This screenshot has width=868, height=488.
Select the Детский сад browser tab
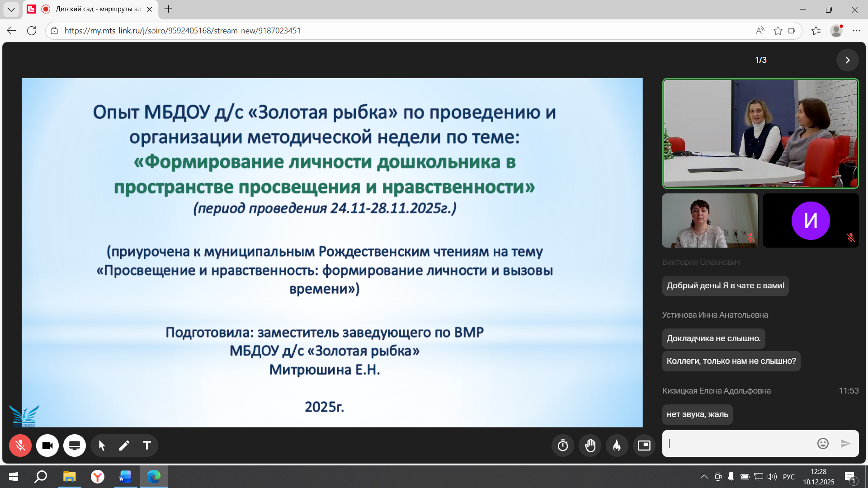coord(97,9)
